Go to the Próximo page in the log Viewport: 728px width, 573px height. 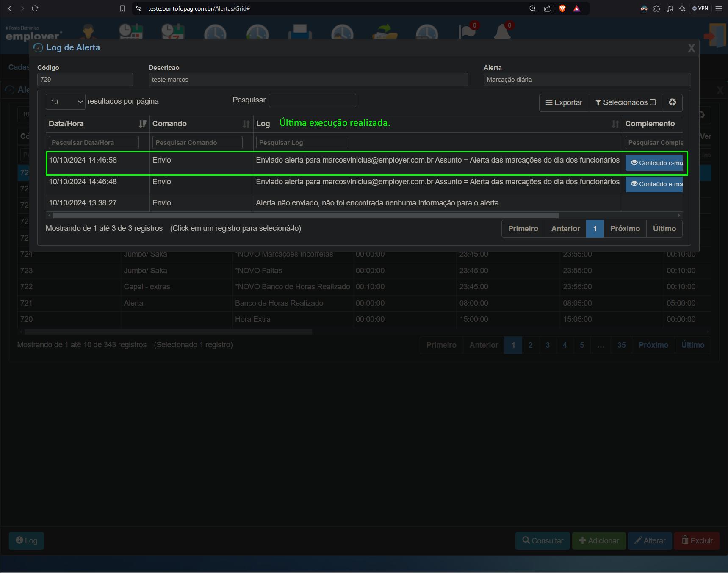click(x=625, y=229)
